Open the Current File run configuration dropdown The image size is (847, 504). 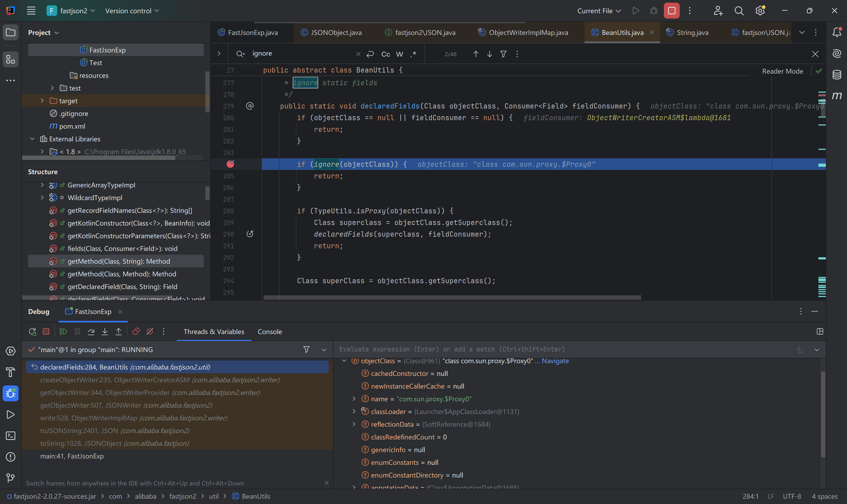click(599, 11)
